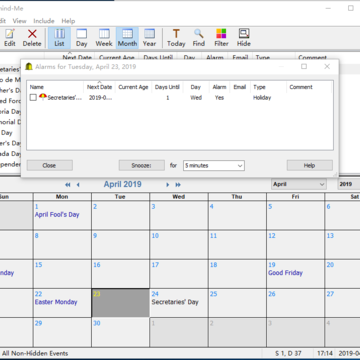Sort alarms by Day column
The height and width of the screenshot is (360, 360).
pyautogui.click(x=196, y=87)
